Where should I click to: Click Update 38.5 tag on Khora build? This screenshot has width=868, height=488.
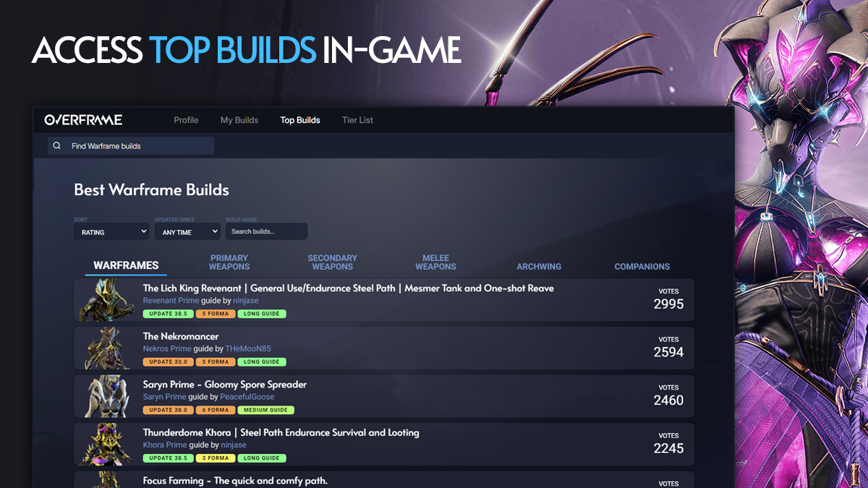(167, 458)
